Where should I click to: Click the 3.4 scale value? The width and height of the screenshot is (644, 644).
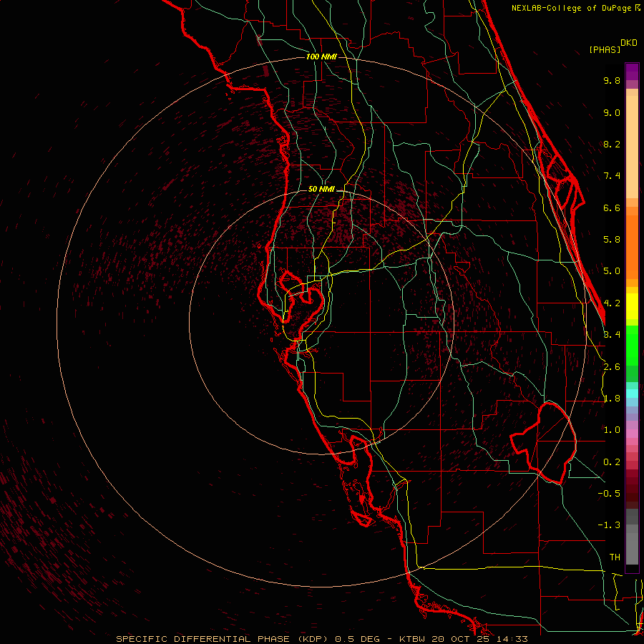pos(612,335)
